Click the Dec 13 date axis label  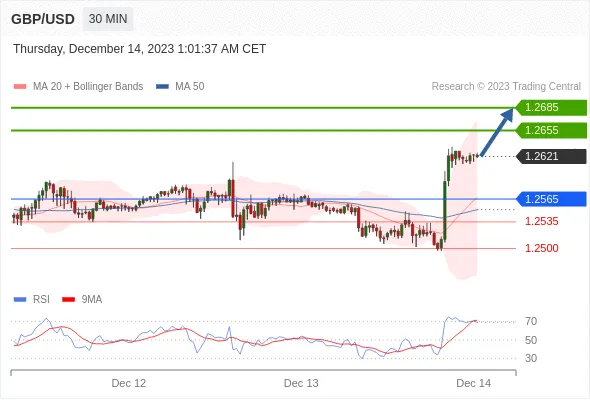[301, 383]
